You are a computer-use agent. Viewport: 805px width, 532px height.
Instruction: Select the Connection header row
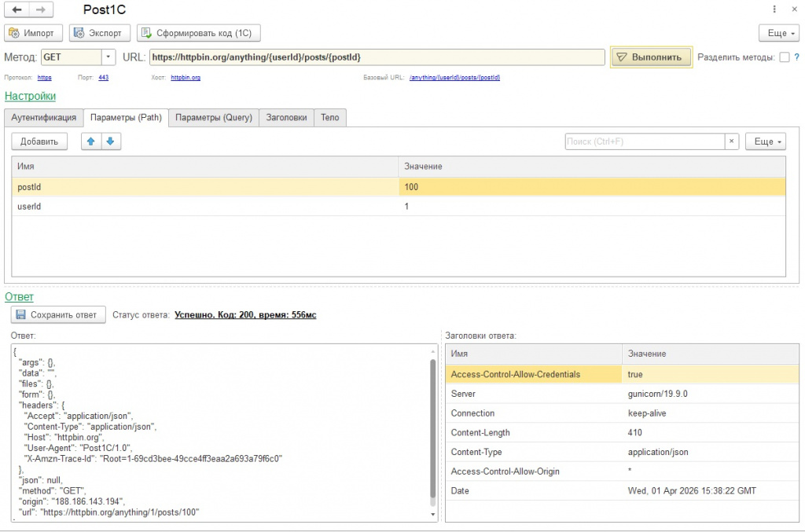tap(623, 413)
